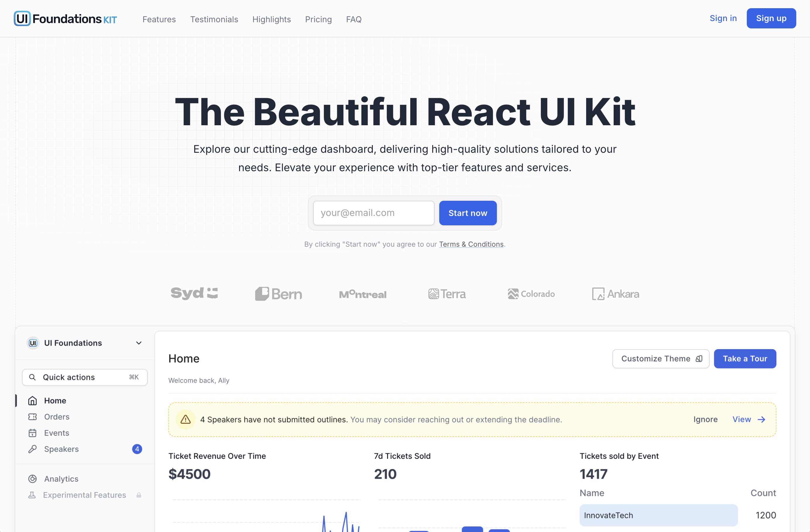Click the warning triangle alert icon
Viewport: 810px width, 532px height.
coord(186,419)
